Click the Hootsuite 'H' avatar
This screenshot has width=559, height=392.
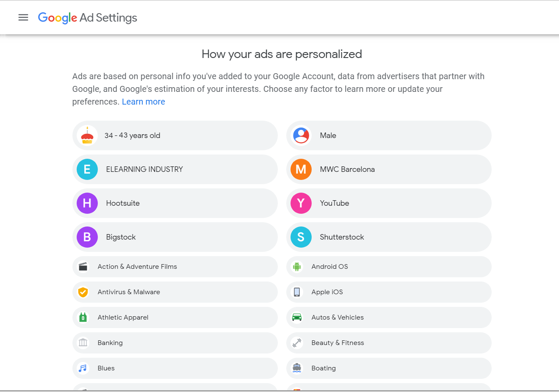point(87,203)
